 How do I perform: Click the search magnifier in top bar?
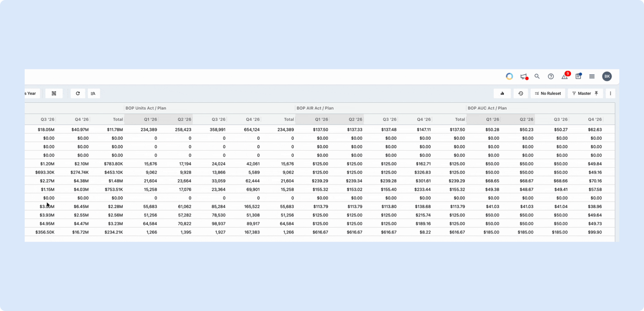point(537,76)
